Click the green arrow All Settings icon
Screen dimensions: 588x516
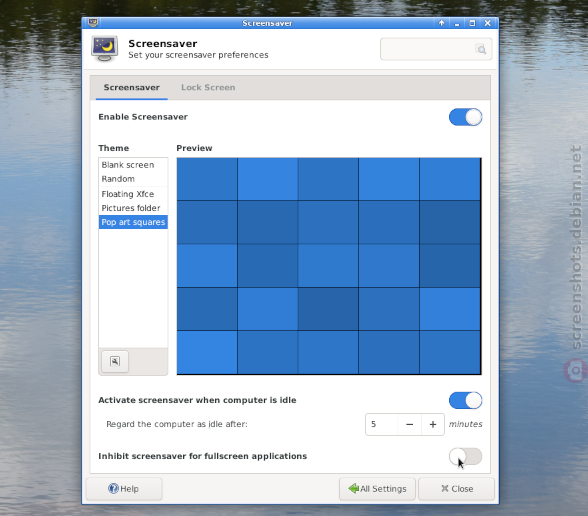[x=353, y=488]
